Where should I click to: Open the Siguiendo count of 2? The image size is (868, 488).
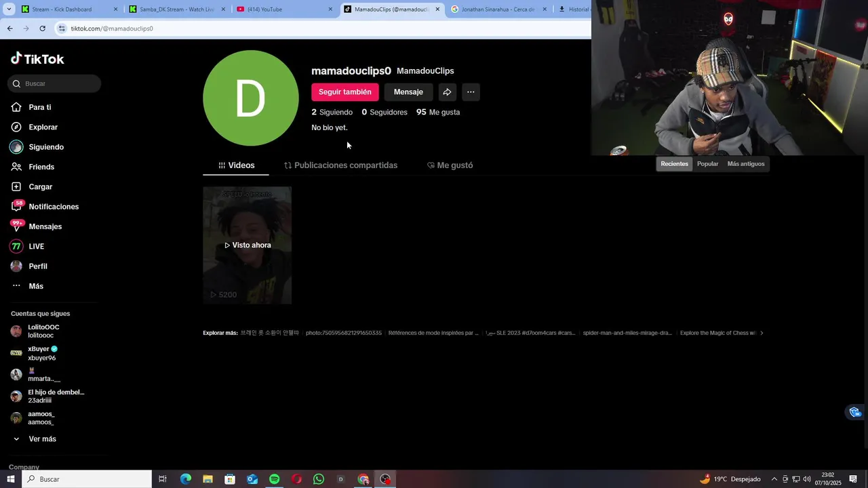tap(332, 112)
